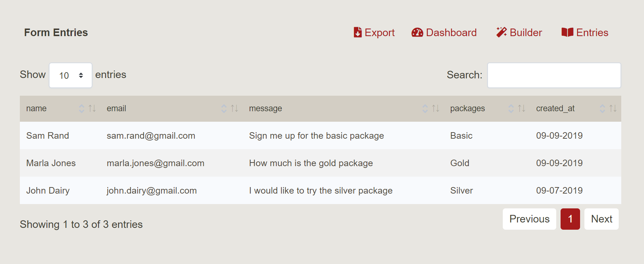Sort table by packages column arrows
The width and height of the screenshot is (644, 264).
coord(517,108)
